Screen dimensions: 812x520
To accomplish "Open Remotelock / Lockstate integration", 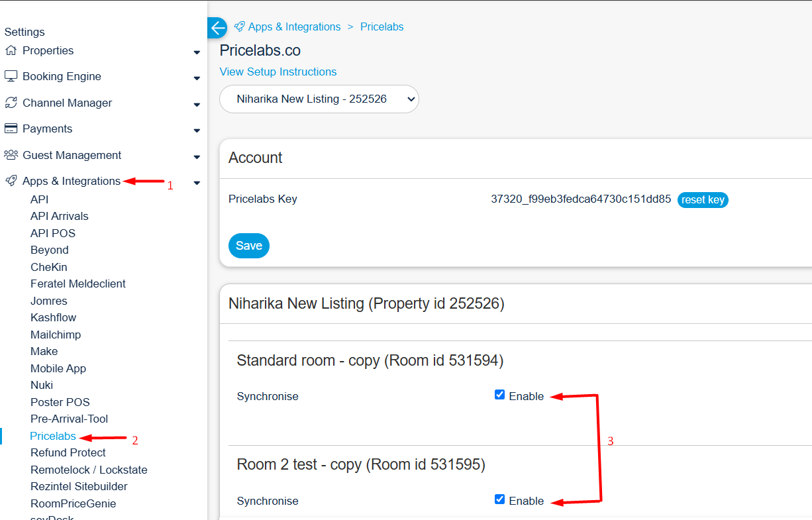I will 89,470.
